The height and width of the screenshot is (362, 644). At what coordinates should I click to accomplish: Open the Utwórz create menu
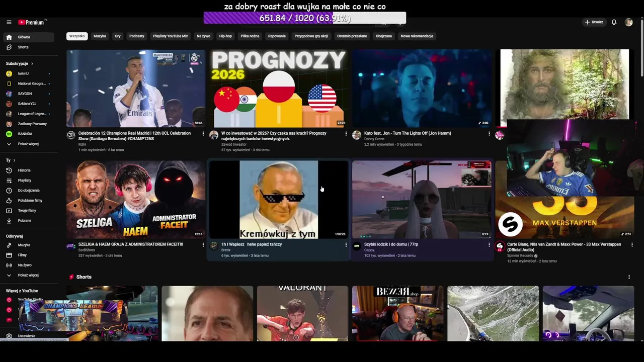pyautogui.click(x=594, y=22)
